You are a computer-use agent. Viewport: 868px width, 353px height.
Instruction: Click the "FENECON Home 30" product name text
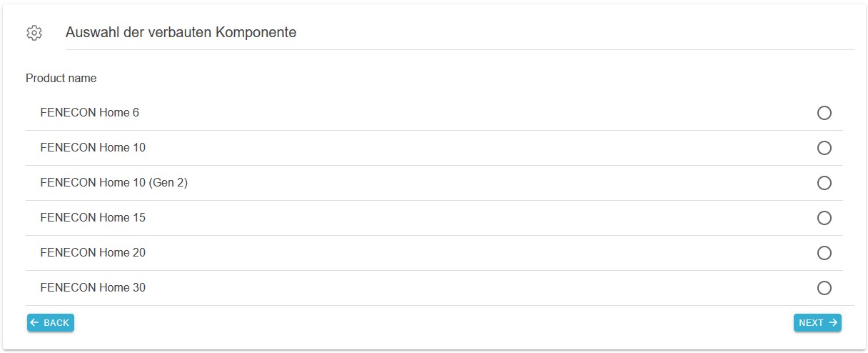point(93,288)
